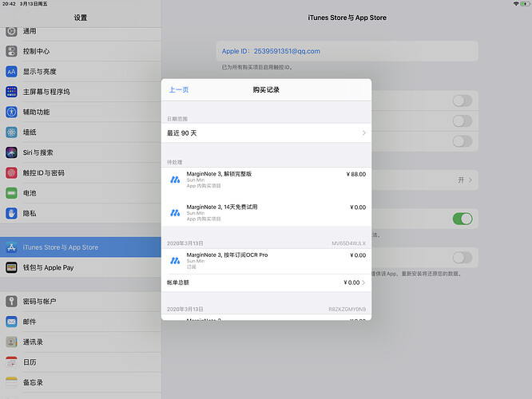532x399 pixels.
Task: Tap order ID R8ZKZGMY0N9
Action: pyautogui.click(x=347, y=309)
